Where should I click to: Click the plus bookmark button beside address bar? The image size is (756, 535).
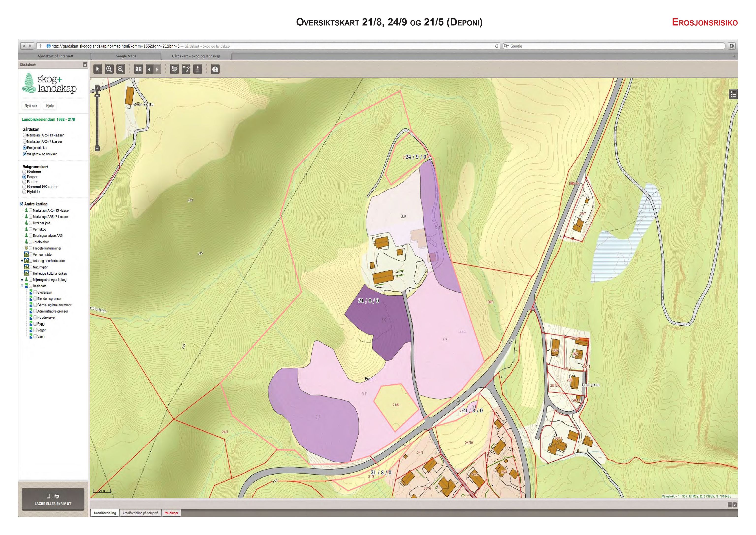[40, 46]
